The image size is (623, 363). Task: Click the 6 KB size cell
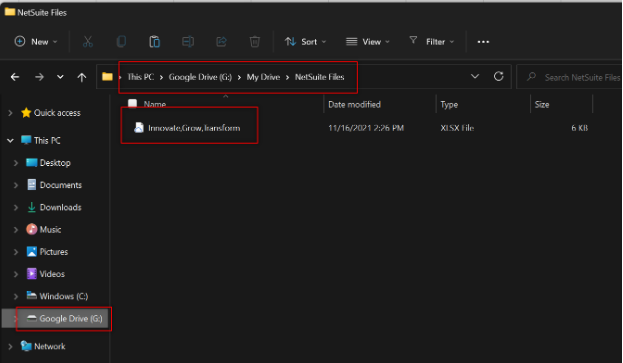579,128
